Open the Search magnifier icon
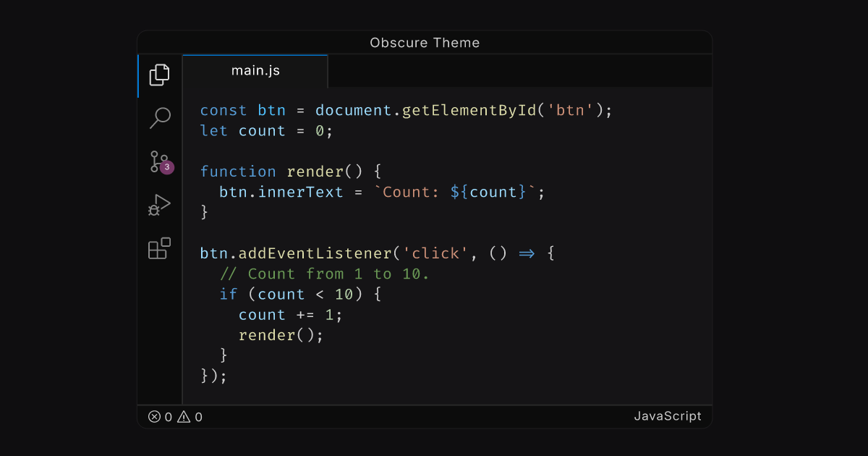 (160, 117)
